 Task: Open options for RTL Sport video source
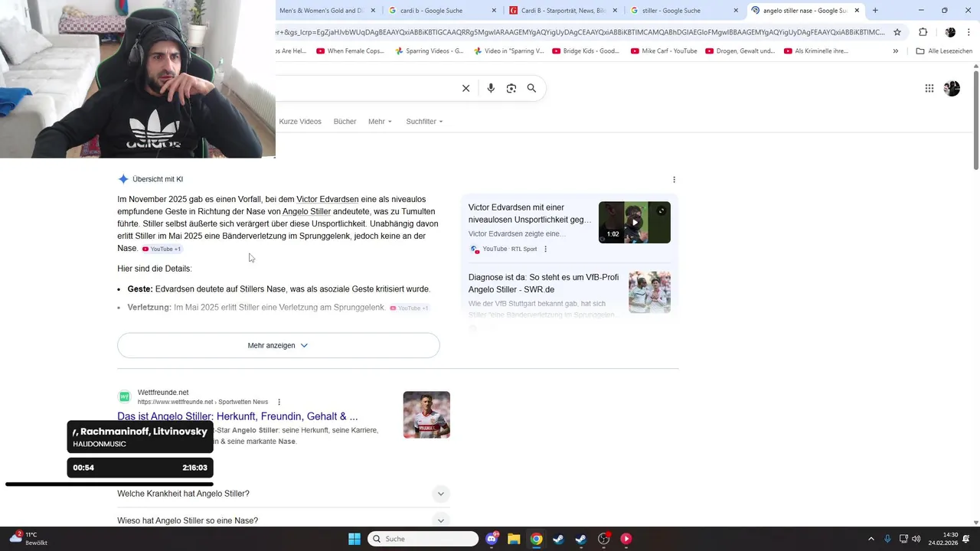pos(545,249)
